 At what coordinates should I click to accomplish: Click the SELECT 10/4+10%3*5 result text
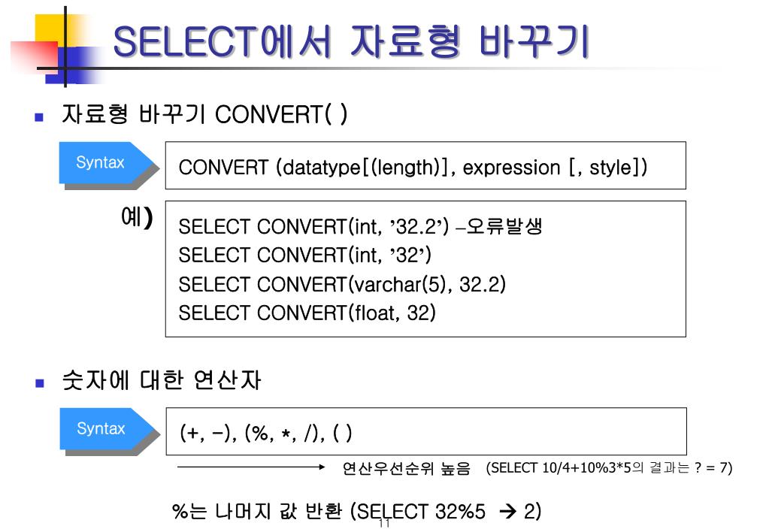tap(609, 468)
